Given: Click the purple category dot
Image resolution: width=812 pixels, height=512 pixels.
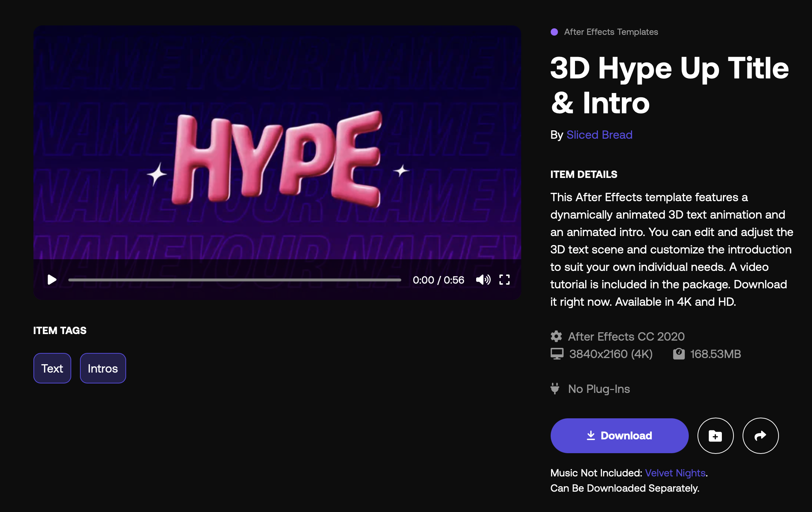Looking at the screenshot, I should tap(554, 32).
